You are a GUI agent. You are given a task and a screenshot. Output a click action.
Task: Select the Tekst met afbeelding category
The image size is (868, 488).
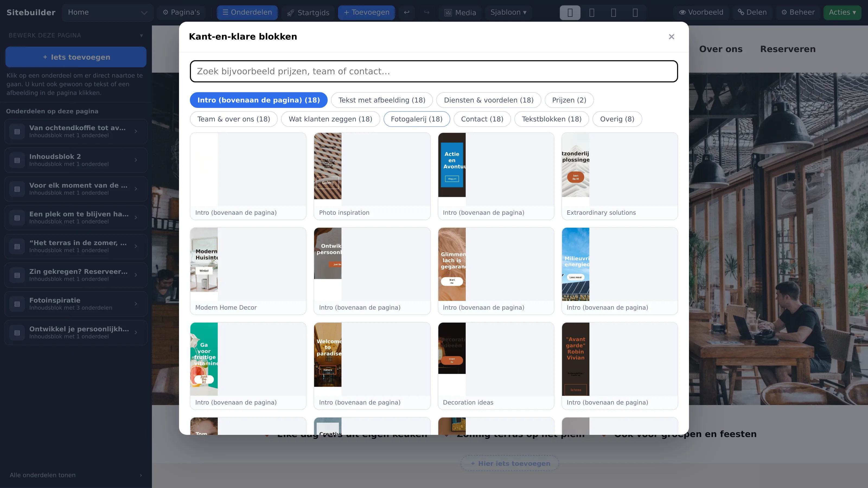[382, 100]
